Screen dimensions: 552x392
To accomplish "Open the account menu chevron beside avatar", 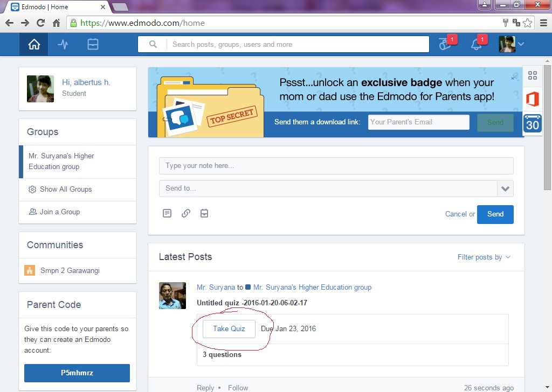I will click(521, 44).
